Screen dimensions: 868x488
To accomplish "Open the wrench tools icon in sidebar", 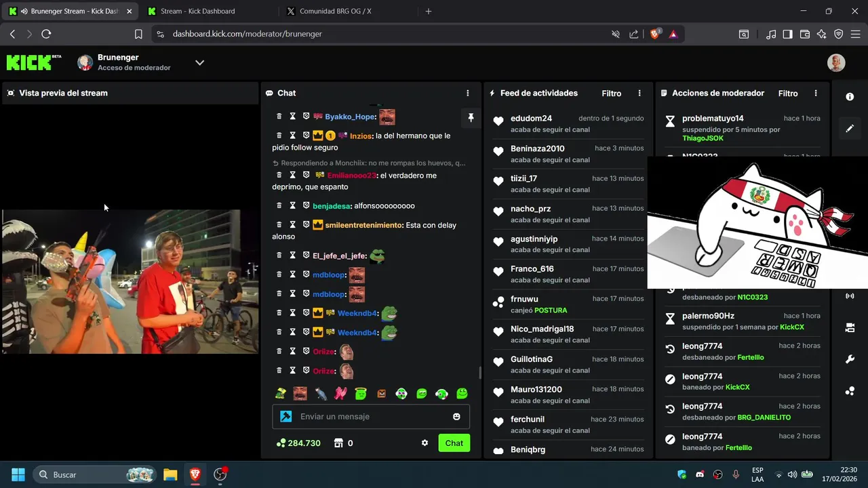I will [x=850, y=359].
